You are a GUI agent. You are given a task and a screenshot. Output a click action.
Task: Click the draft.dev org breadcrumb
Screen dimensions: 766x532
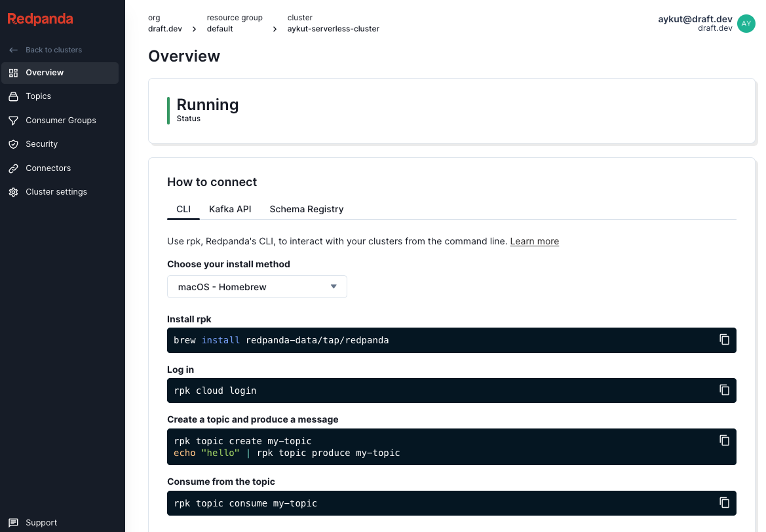point(165,29)
